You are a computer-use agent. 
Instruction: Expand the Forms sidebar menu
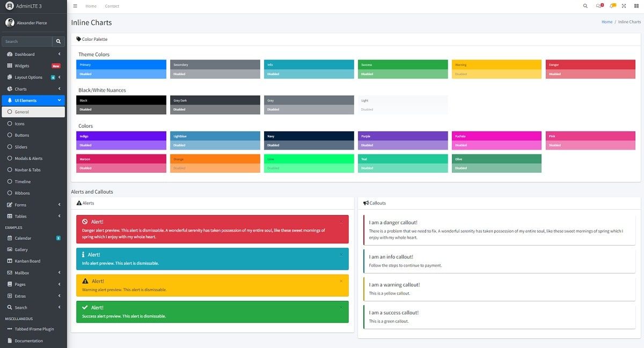[x=23, y=204]
